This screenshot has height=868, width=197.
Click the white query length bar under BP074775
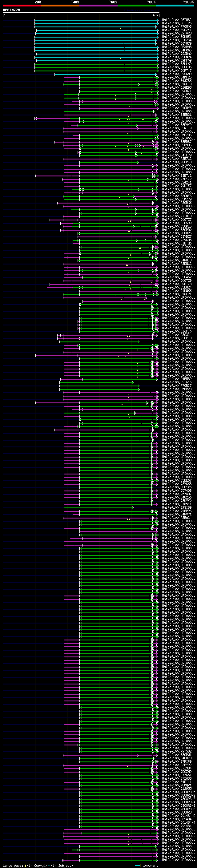[x=81, y=12]
